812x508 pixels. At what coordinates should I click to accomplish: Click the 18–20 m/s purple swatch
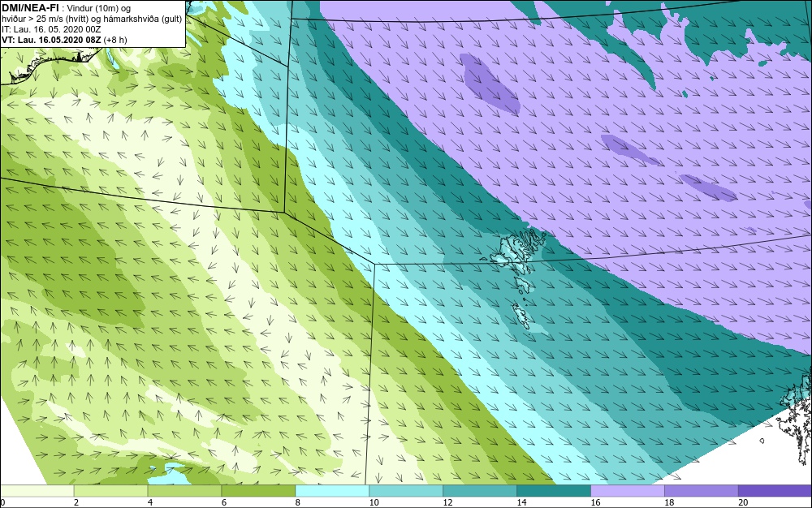[x=702, y=490]
